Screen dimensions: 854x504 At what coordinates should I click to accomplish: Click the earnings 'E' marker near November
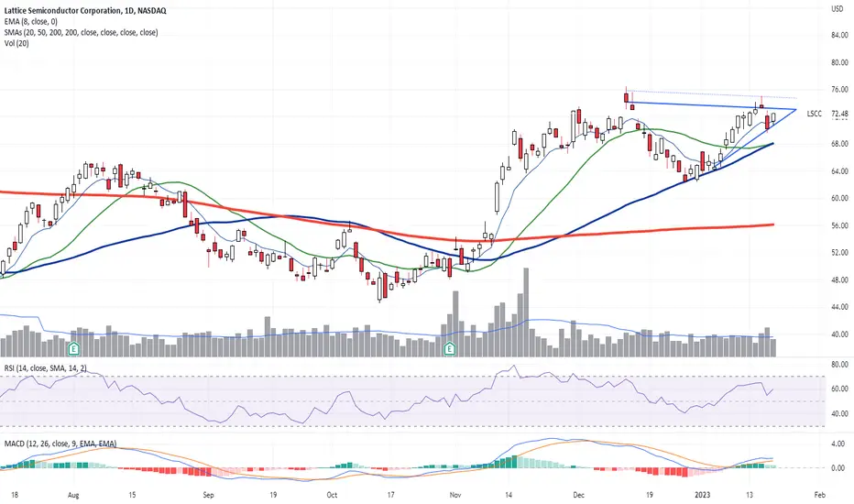450,349
